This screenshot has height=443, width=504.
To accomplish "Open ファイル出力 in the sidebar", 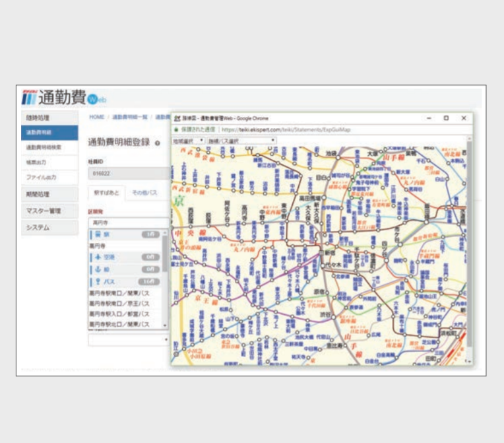I will pyautogui.click(x=50, y=177).
